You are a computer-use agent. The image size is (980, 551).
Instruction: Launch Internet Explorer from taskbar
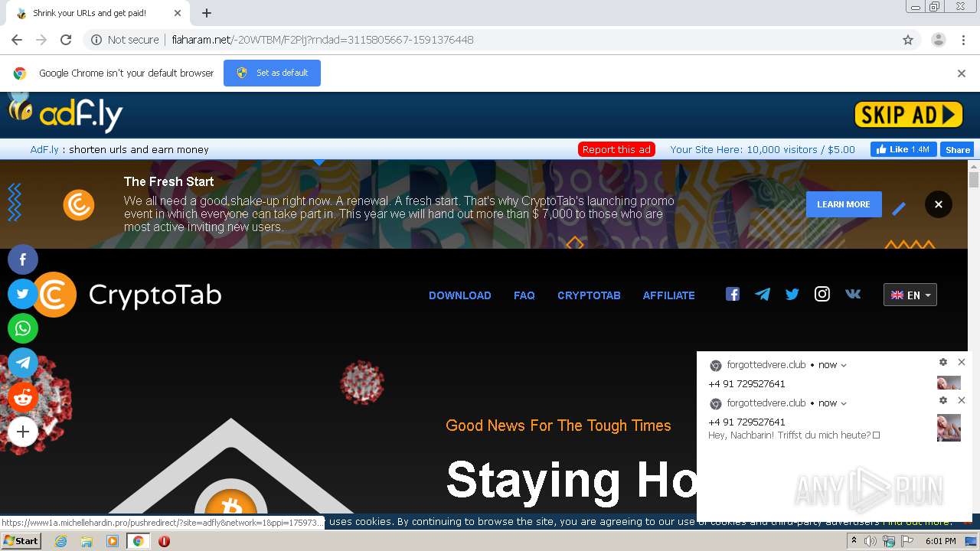(60, 541)
